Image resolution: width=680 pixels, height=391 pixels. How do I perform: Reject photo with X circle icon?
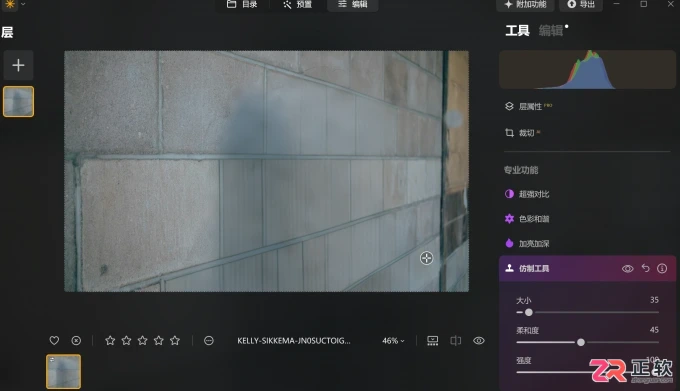tap(76, 341)
